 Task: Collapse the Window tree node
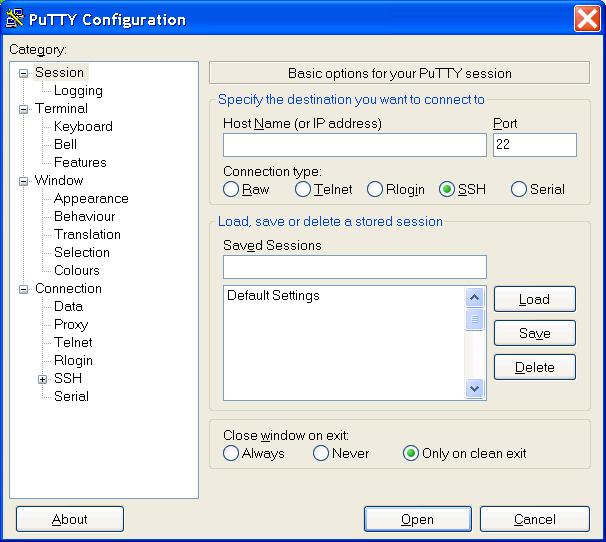[x=24, y=181]
